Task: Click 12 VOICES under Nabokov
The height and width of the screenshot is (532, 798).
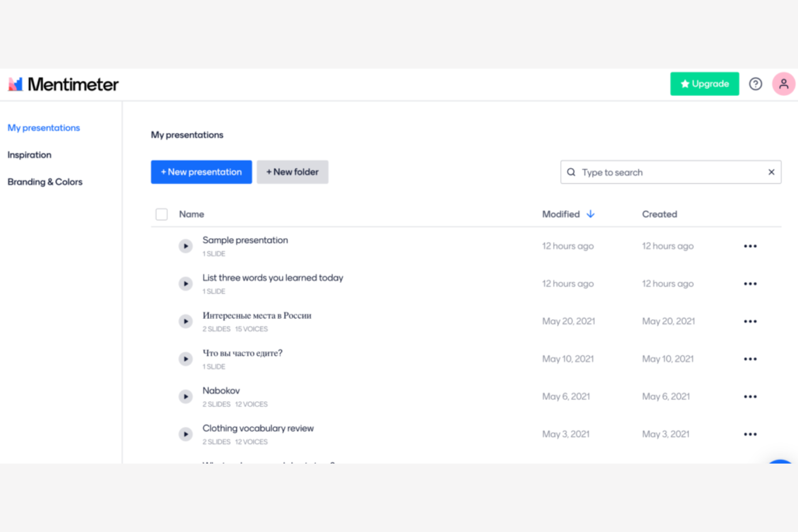Action: [x=251, y=404]
